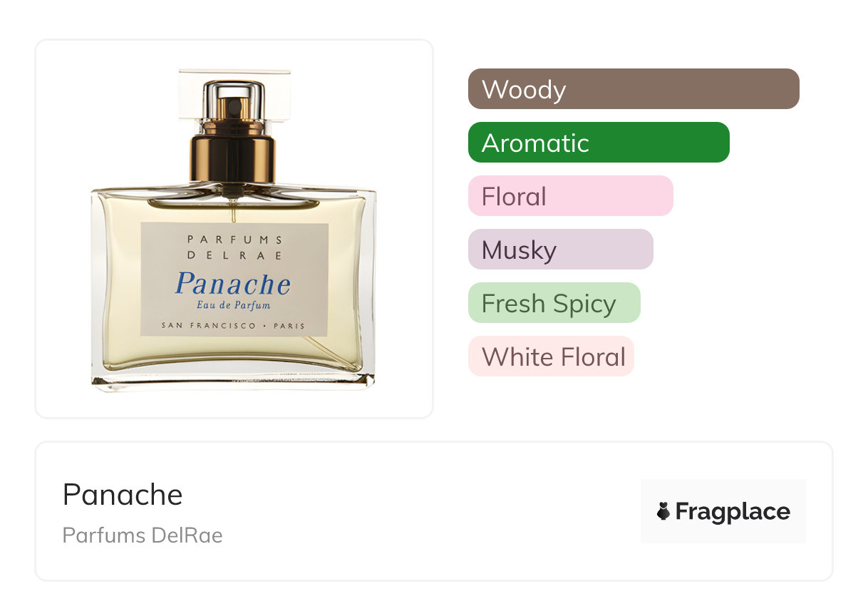Click the Woody label text
Image resolution: width=868 pixels, height=616 pixels.
[x=524, y=90]
